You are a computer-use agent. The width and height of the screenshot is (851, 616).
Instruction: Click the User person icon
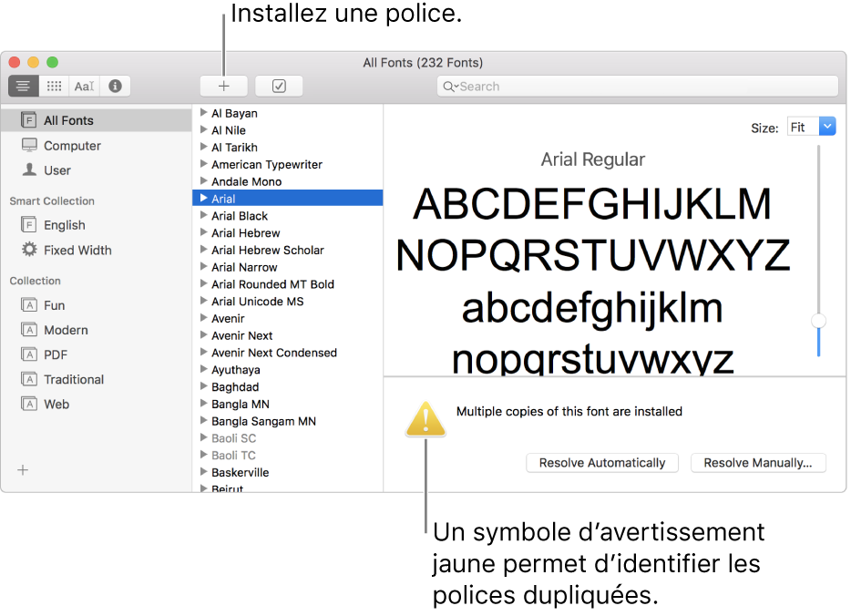[29, 169]
